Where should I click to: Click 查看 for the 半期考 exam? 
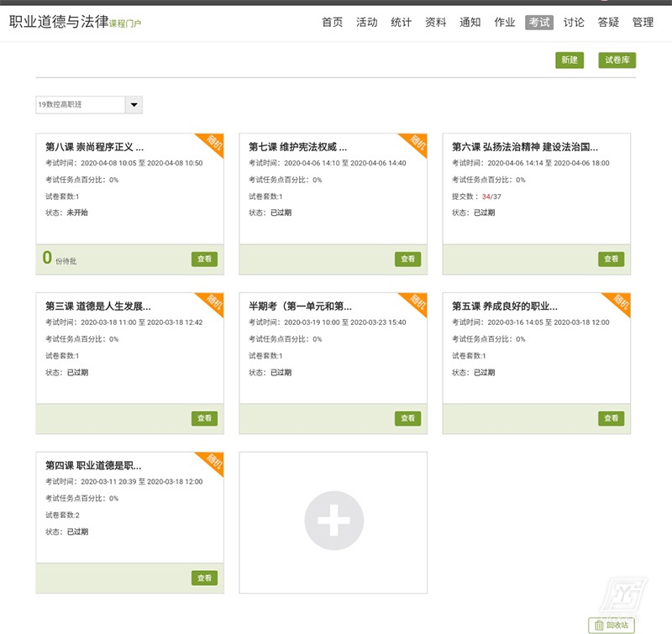pyautogui.click(x=407, y=418)
